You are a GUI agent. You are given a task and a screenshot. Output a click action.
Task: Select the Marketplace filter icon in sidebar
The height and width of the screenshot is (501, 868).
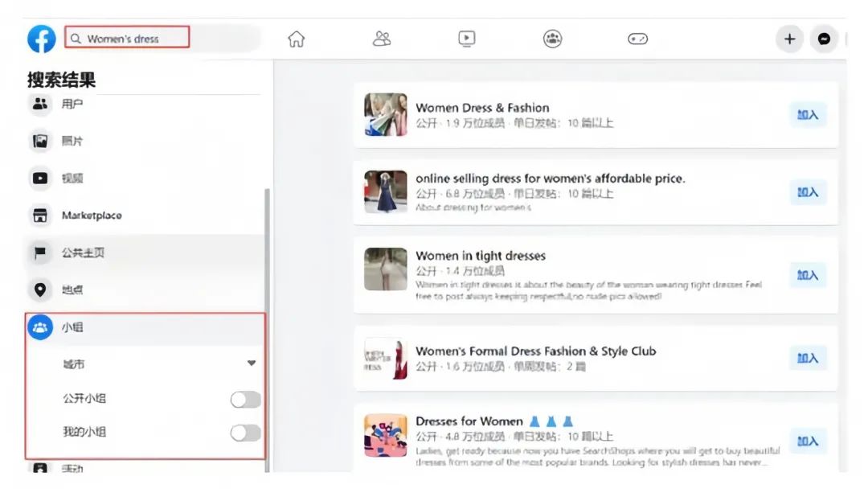(39, 215)
